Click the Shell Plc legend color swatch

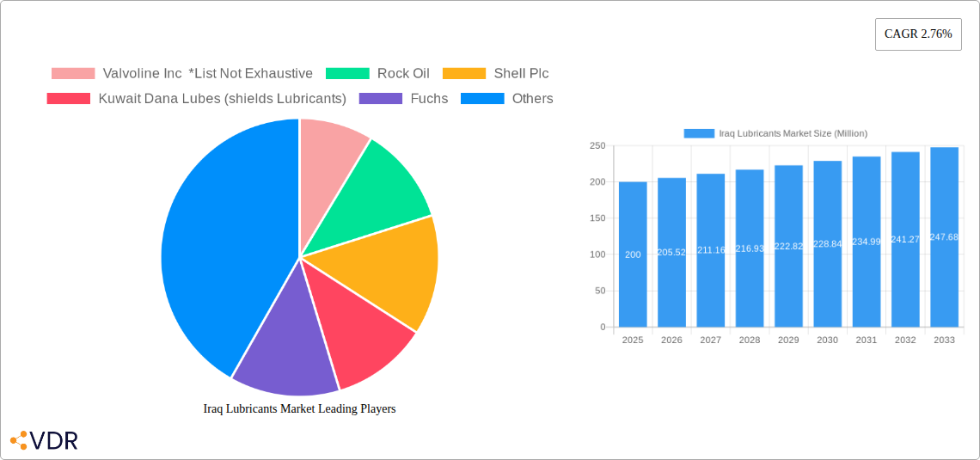pyautogui.click(x=464, y=73)
